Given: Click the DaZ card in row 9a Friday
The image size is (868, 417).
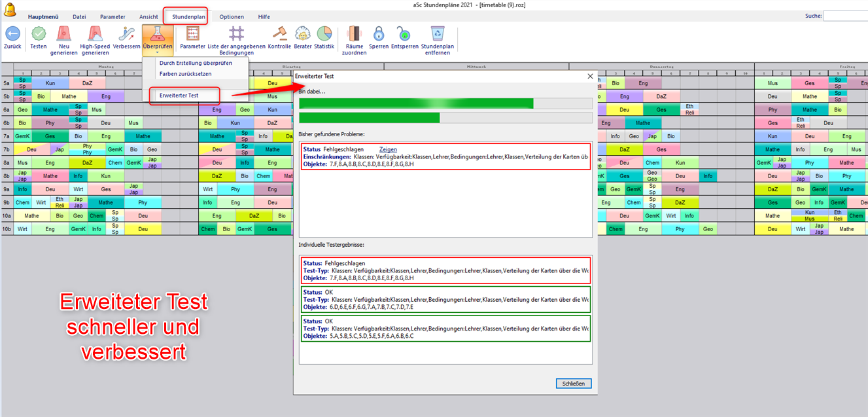Looking at the screenshot, I should (x=773, y=189).
